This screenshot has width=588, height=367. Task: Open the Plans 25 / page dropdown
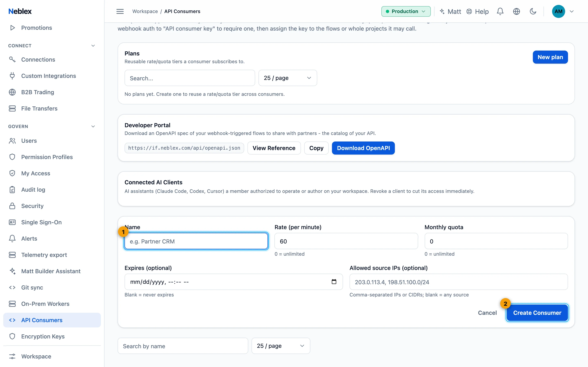(x=288, y=78)
